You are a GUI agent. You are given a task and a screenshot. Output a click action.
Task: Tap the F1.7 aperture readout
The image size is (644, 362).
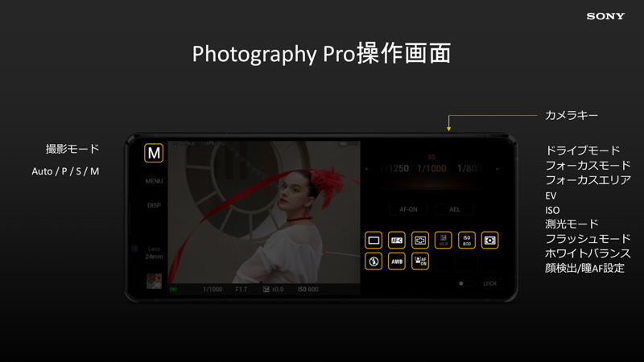pyautogui.click(x=241, y=290)
